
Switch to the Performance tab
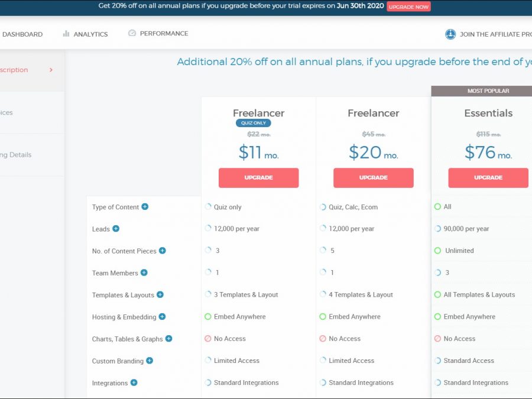point(164,34)
